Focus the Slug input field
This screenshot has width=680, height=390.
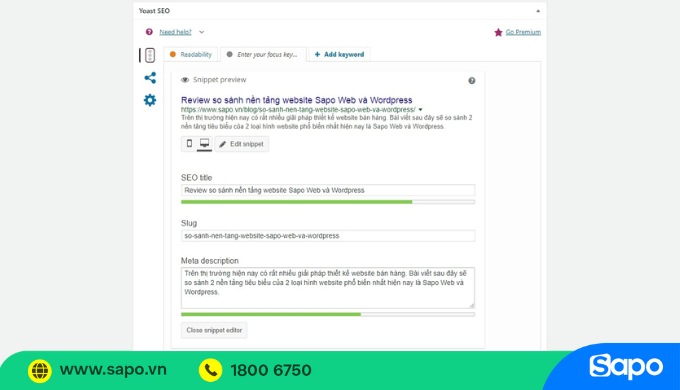coord(328,236)
